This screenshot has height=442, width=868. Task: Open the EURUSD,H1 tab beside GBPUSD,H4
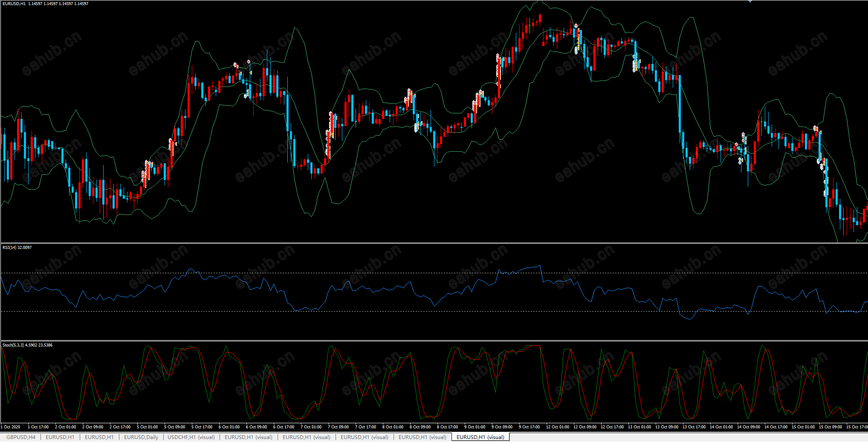tap(60, 437)
